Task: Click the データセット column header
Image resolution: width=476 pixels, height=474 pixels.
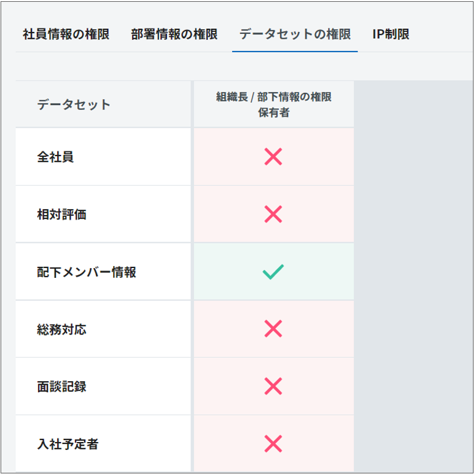Action: coord(74,105)
